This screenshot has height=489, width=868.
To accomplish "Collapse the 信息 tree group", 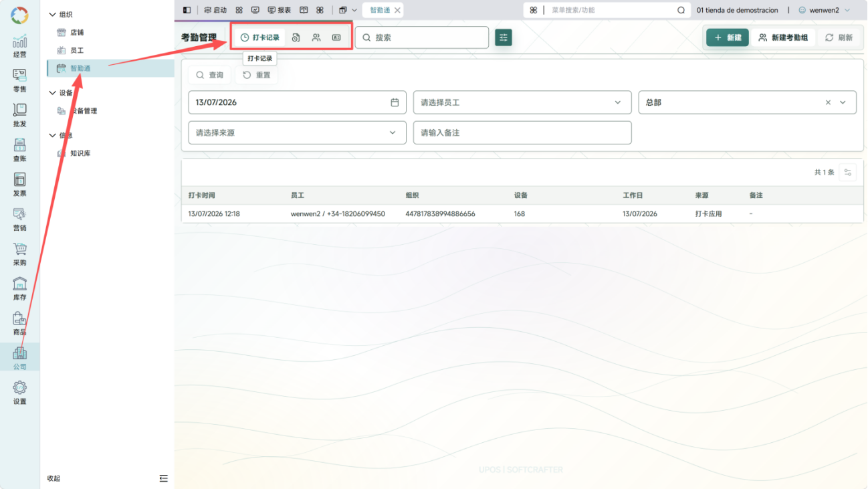I will [53, 135].
